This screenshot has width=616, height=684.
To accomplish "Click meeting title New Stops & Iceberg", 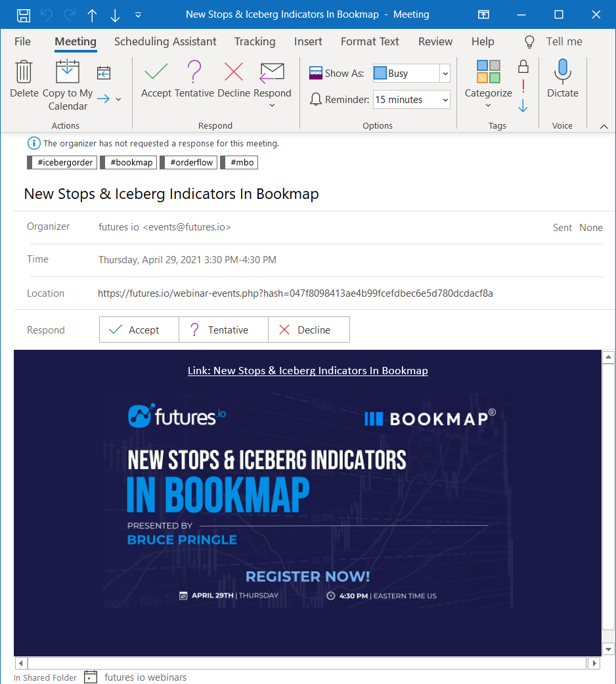I will 171,194.
